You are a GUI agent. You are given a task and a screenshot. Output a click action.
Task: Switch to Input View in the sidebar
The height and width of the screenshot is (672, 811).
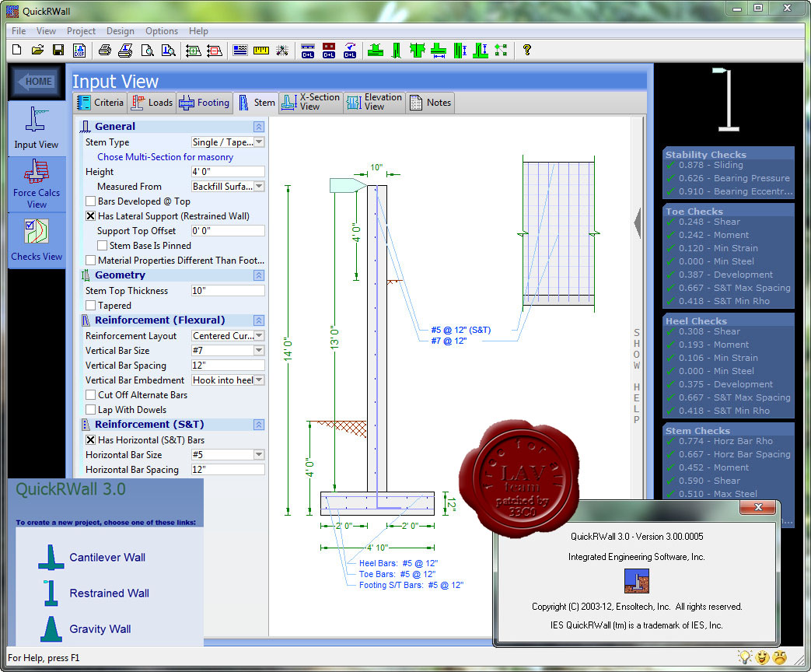(37, 128)
